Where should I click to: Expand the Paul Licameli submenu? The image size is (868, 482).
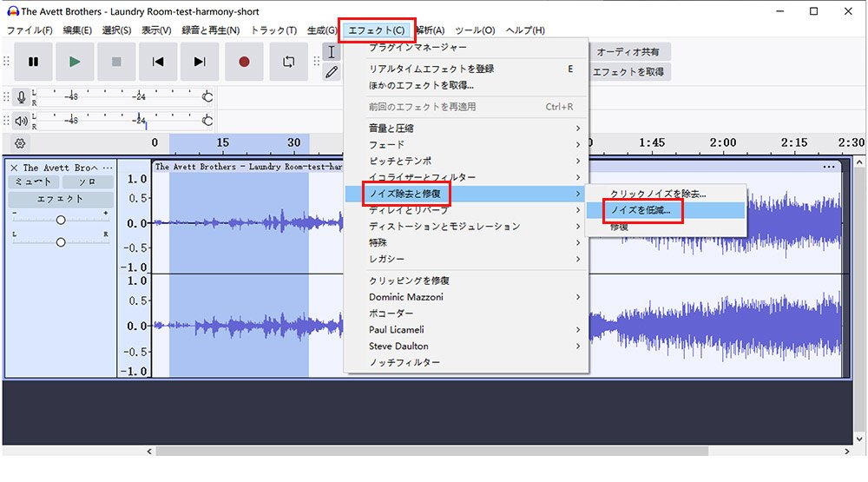tap(465, 330)
